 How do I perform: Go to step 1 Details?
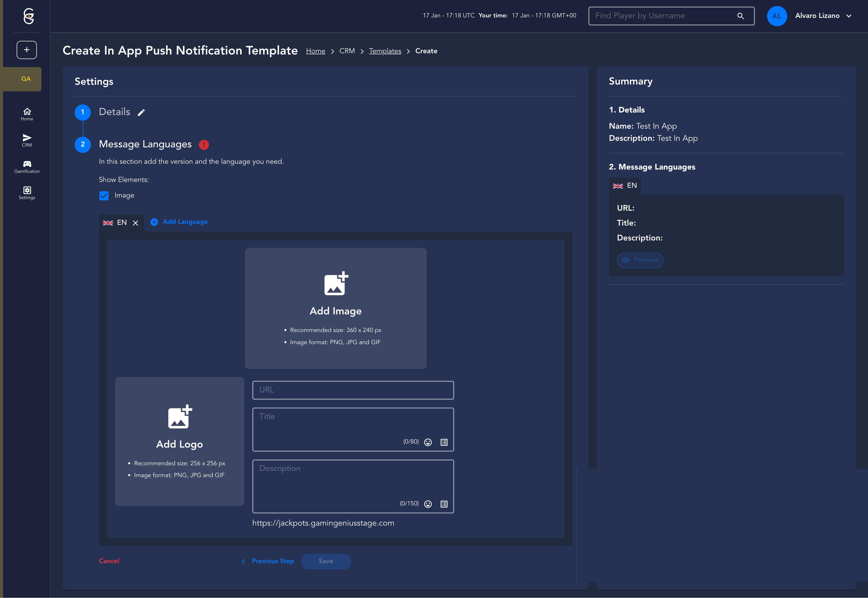[x=83, y=112]
